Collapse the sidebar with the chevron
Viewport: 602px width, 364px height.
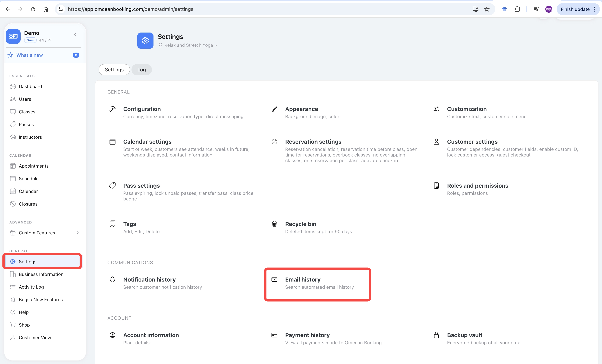coord(75,35)
